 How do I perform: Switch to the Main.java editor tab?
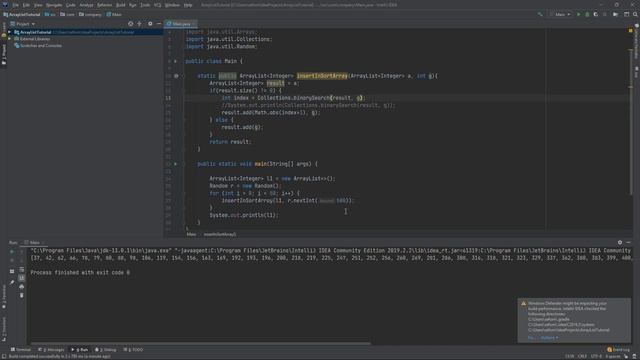[x=181, y=24]
